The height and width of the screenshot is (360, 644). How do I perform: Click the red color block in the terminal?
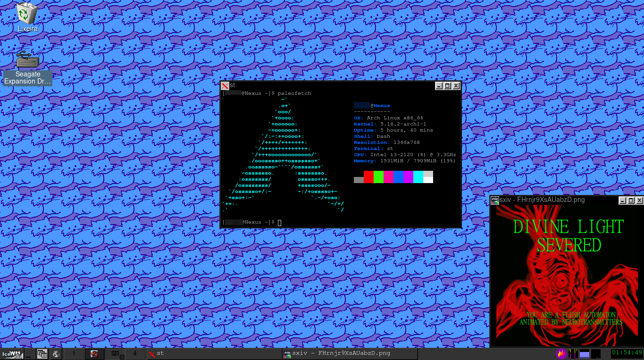tap(368, 176)
